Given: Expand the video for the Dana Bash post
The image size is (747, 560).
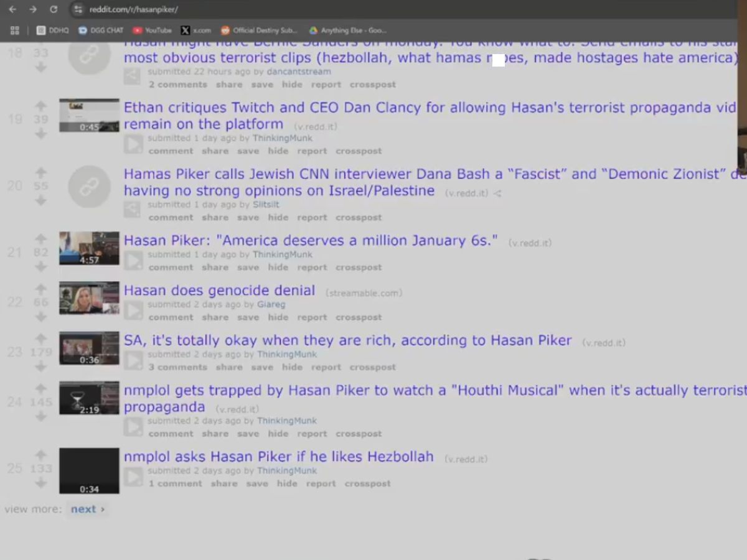Looking at the screenshot, I should point(132,209).
